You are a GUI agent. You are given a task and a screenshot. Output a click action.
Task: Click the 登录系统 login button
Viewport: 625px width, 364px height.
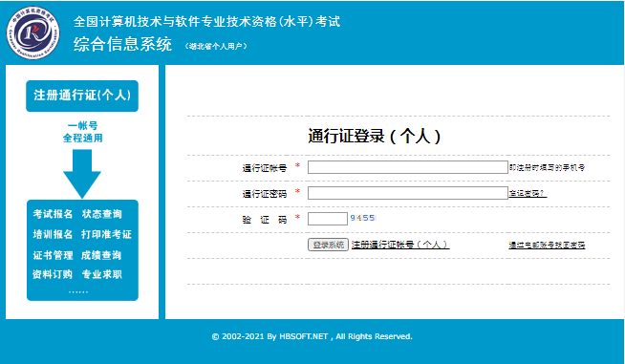coord(328,245)
